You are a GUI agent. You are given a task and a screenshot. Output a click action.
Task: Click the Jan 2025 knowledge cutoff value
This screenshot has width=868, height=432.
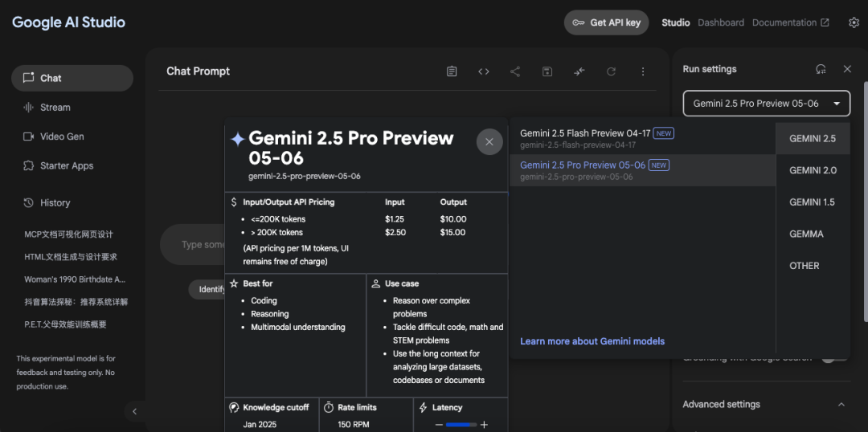[x=260, y=425]
